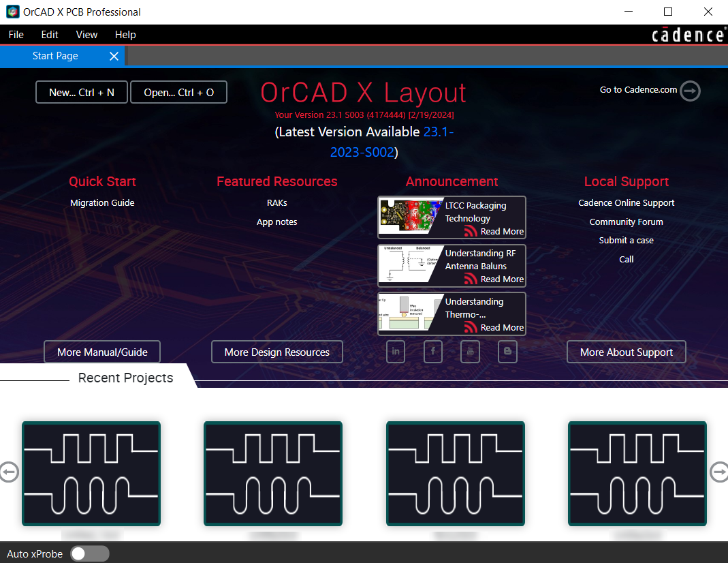Click the Call support link
728x563 pixels.
627,259
